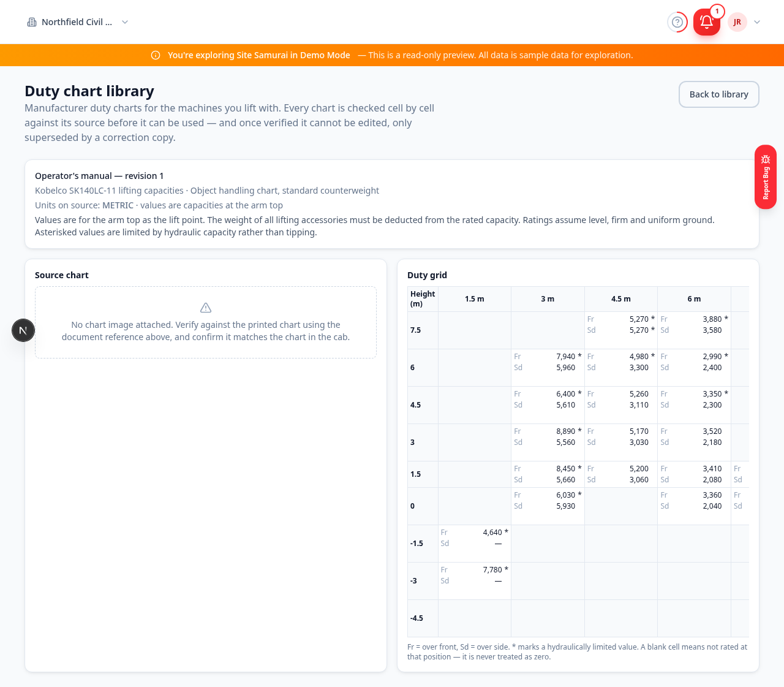
Task: Click the Duty chart library heading
Action: [89, 91]
